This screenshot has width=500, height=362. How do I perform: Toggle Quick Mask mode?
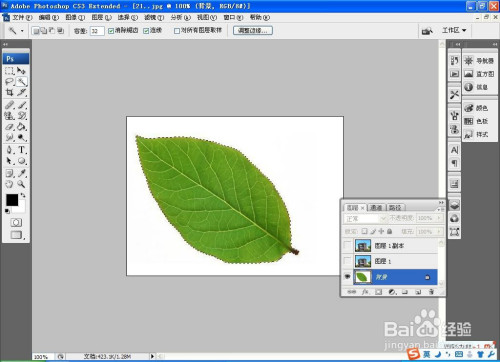point(16,222)
